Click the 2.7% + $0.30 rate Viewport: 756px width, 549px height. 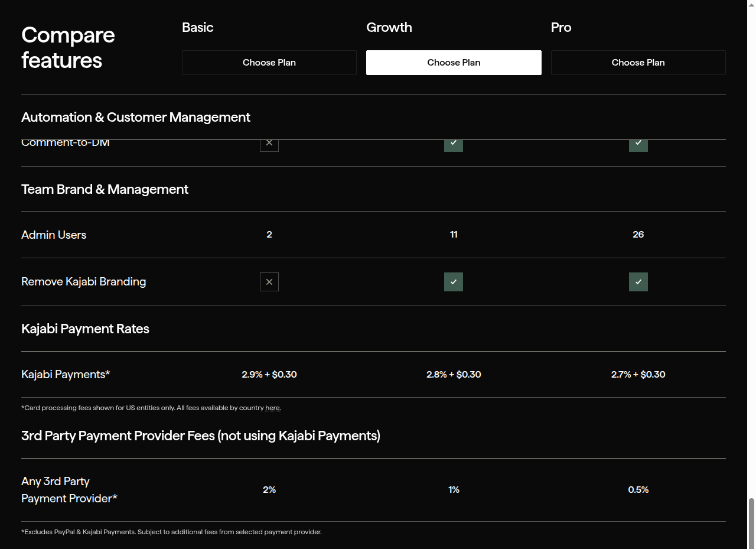pos(638,374)
